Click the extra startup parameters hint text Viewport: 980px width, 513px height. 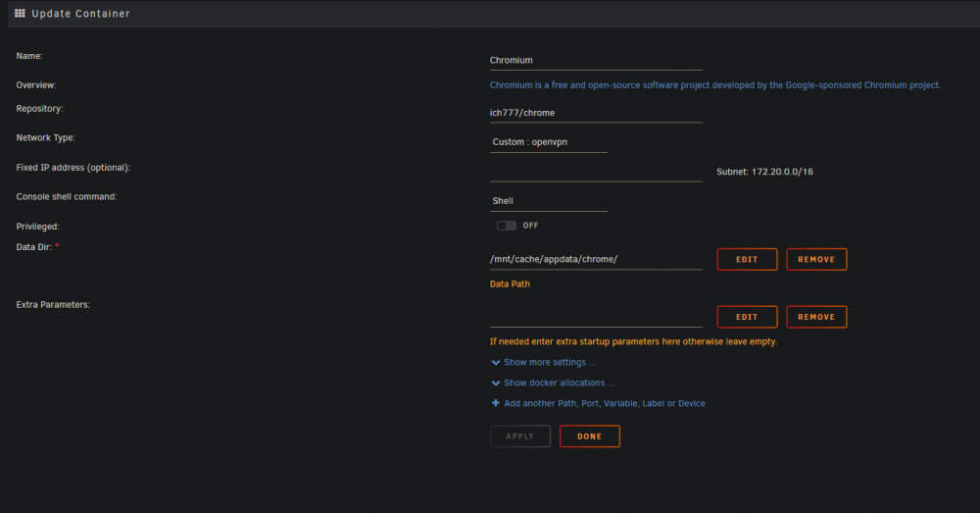(633, 341)
